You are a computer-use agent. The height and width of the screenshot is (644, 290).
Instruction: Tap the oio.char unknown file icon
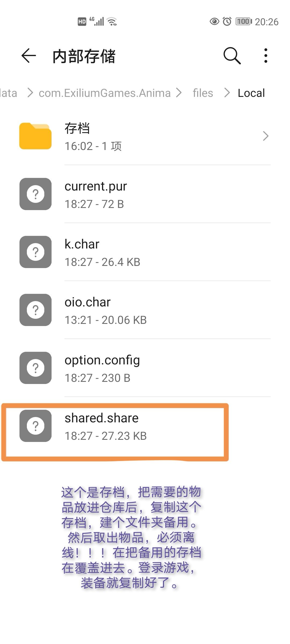click(35, 310)
